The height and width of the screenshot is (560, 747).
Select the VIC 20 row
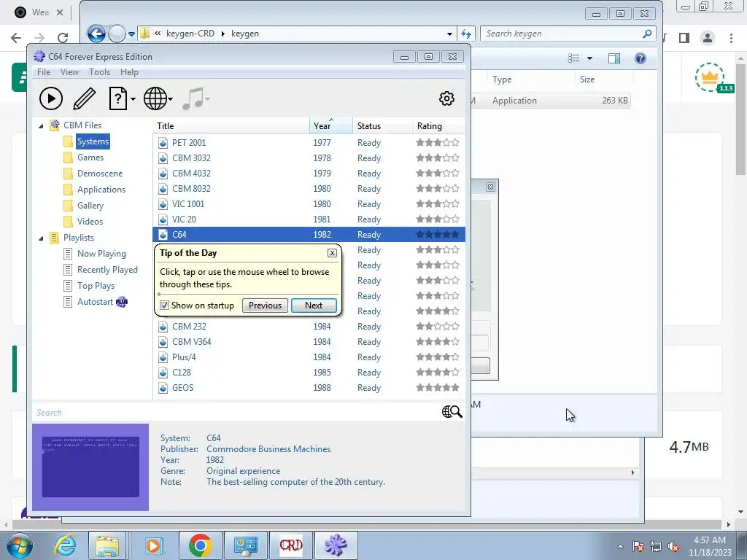(309, 219)
